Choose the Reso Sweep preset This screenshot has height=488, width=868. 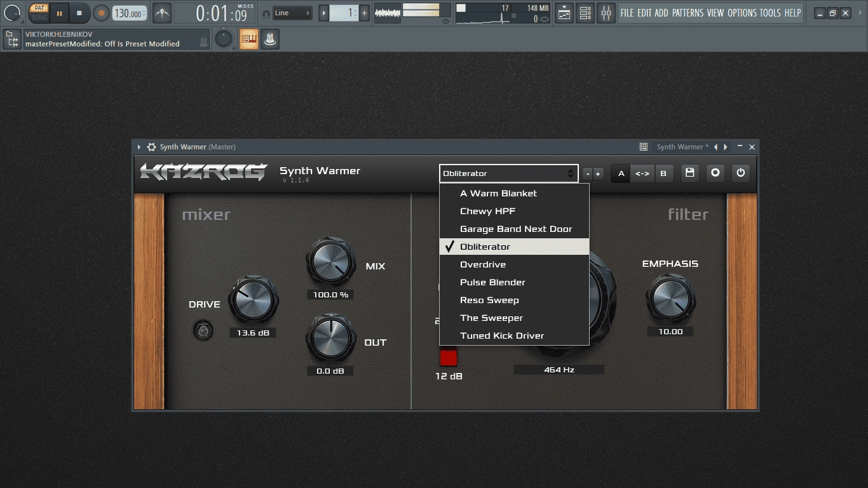514,300
